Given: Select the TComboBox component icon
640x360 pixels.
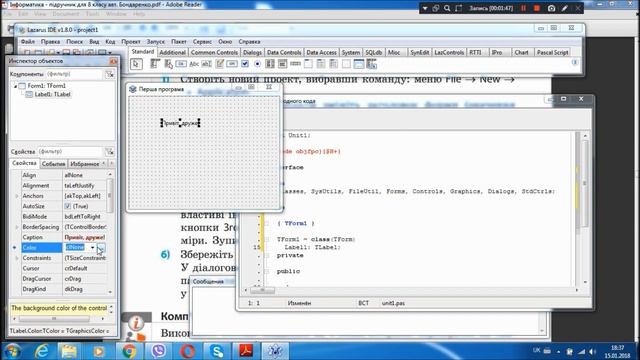Looking at the screenshot, I should 282,64.
